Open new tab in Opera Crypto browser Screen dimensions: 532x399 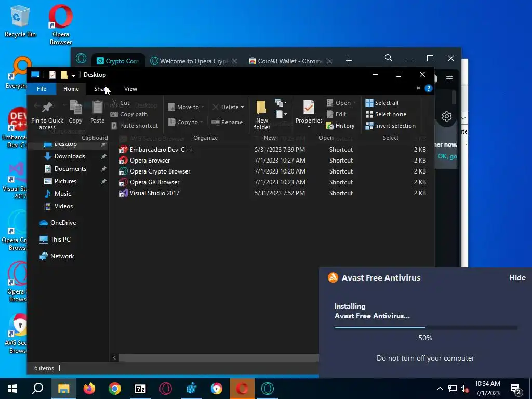(349, 61)
